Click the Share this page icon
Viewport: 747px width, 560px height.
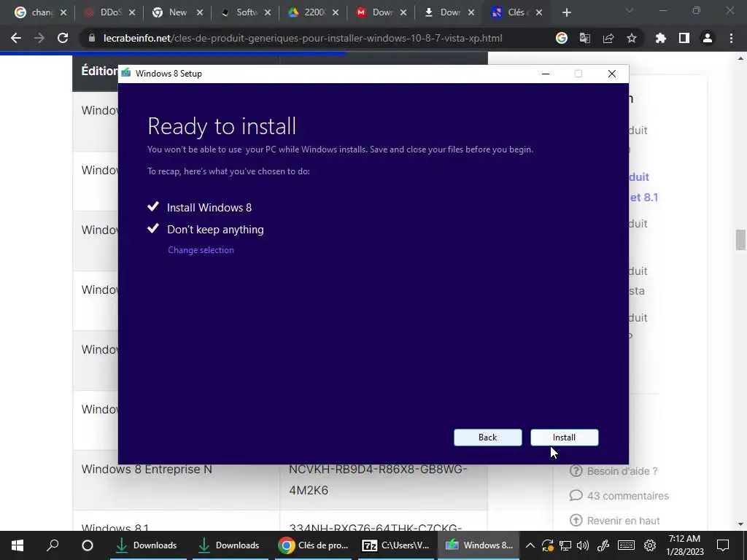(608, 38)
